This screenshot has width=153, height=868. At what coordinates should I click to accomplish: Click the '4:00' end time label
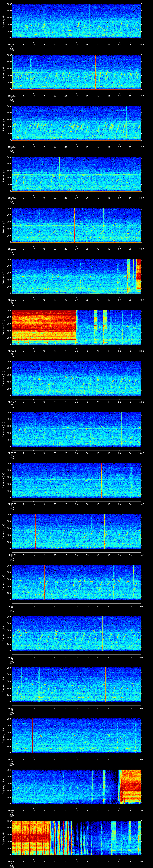click(141, 147)
